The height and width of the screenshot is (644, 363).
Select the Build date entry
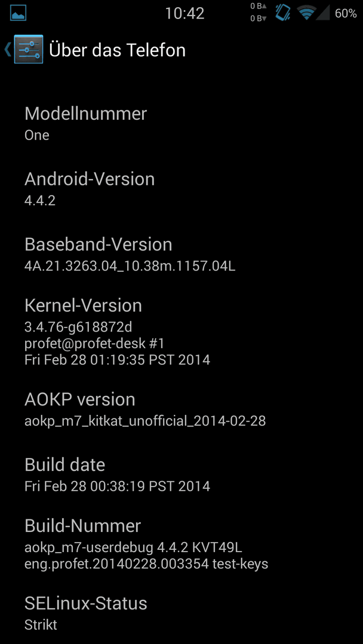pyautogui.click(x=181, y=475)
